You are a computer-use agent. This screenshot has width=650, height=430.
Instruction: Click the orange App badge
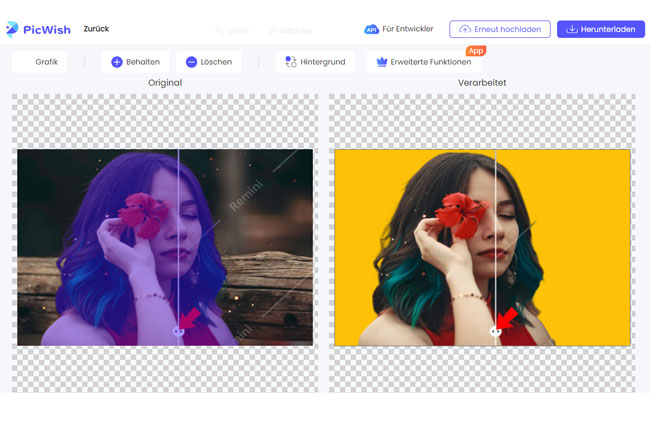[476, 51]
